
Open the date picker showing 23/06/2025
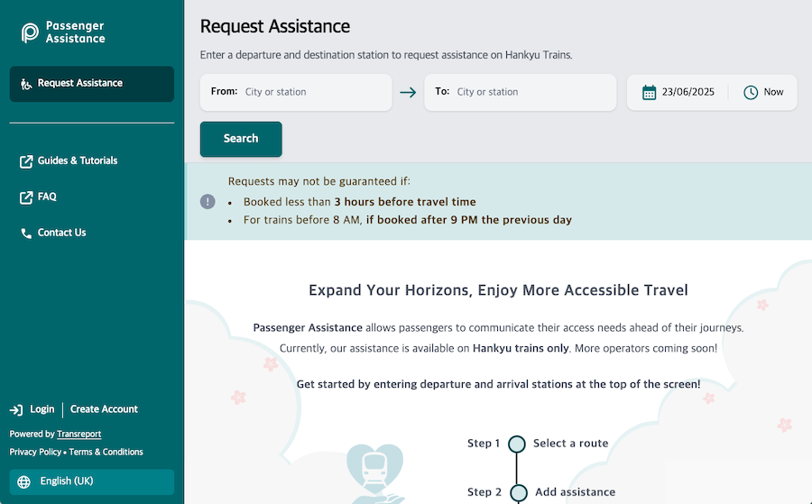678,92
